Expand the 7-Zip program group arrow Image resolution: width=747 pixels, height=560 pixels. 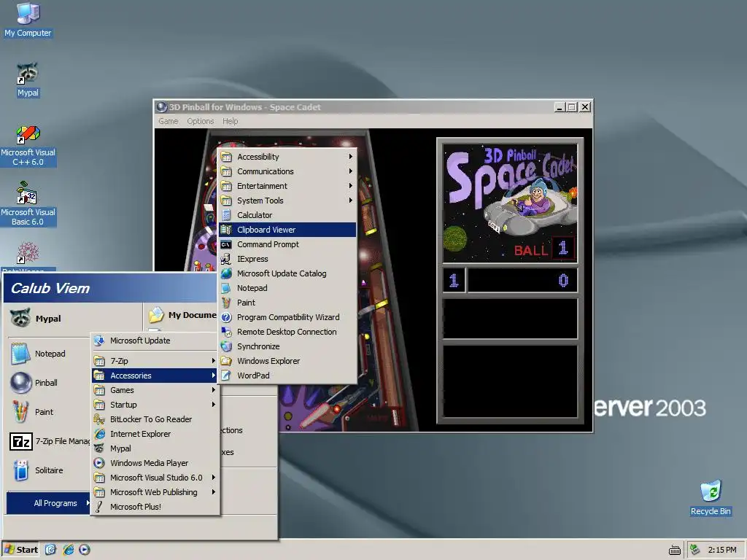[214, 361]
